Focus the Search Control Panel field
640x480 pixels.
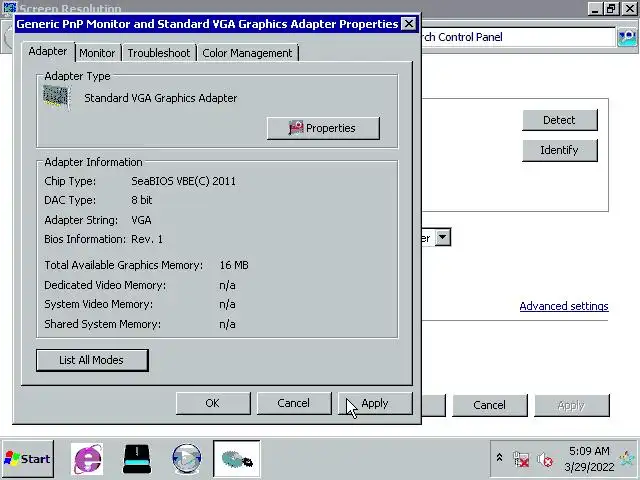[518, 37]
